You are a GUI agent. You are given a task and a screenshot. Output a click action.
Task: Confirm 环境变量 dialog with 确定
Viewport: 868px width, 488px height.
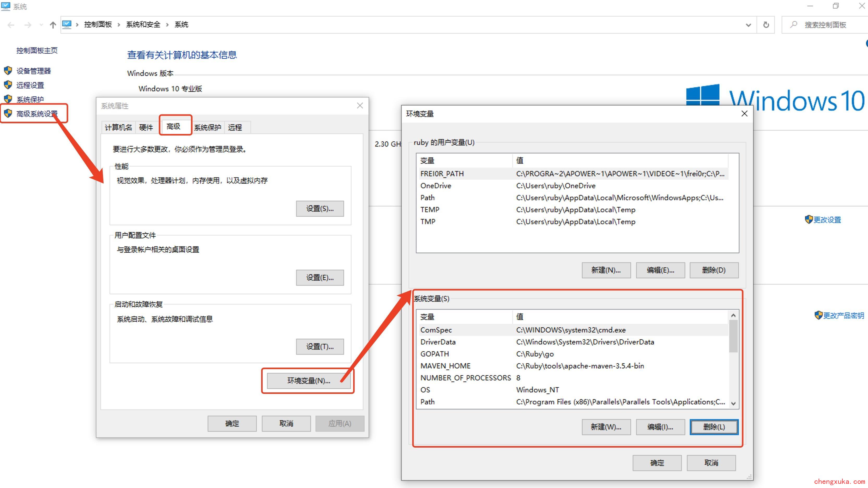(x=657, y=463)
